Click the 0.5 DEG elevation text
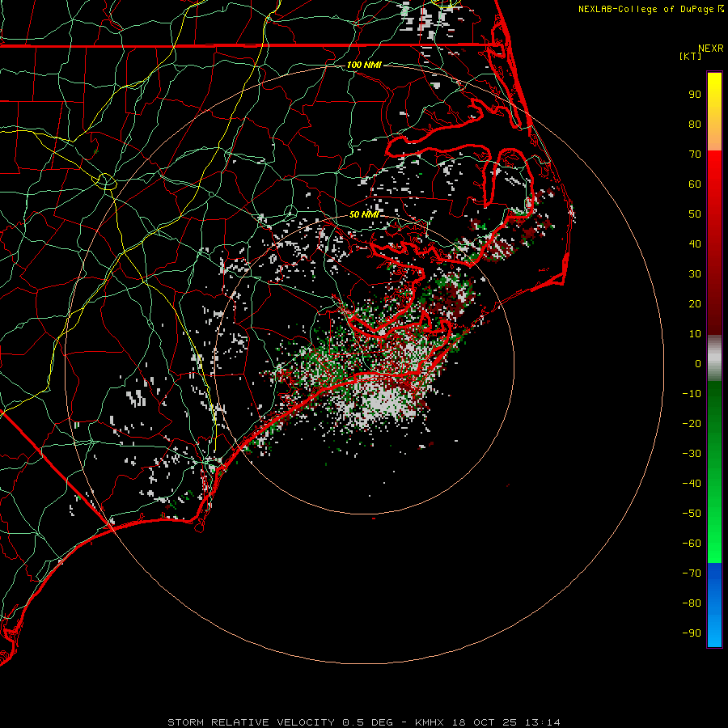The image size is (728, 728). pyautogui.click(x=367, y=722)
